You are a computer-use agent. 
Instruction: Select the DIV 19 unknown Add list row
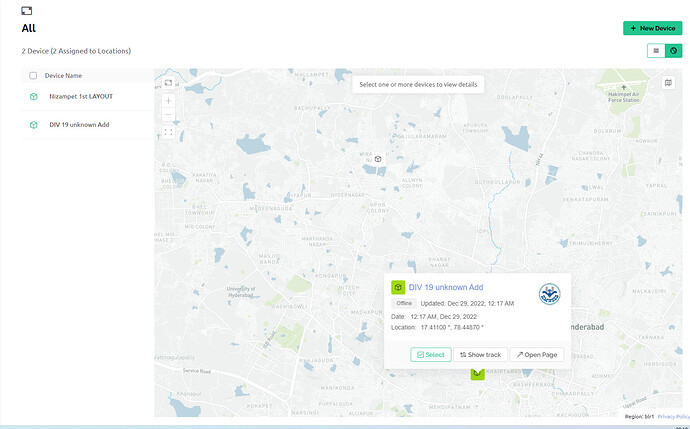click(x=88, y=125)
